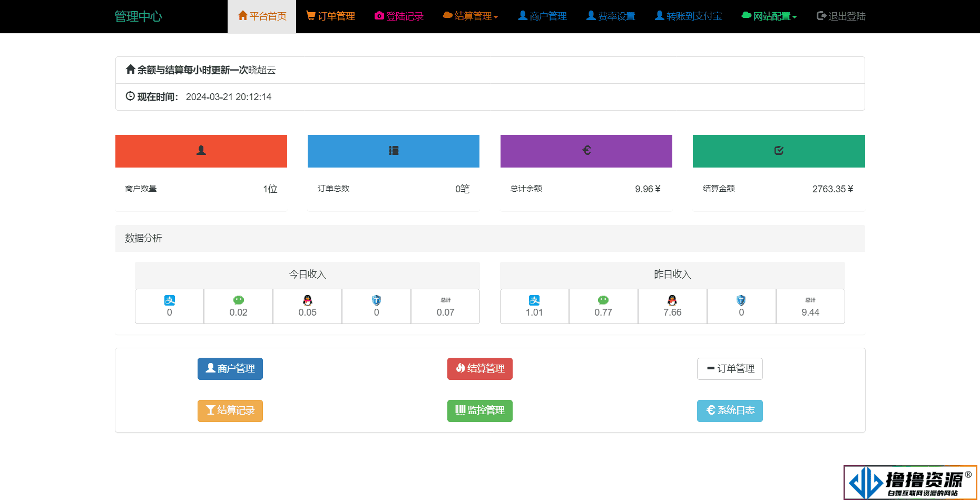Click 退出登陆 to log out
The image size is (980, 500).
click(841, 16)
